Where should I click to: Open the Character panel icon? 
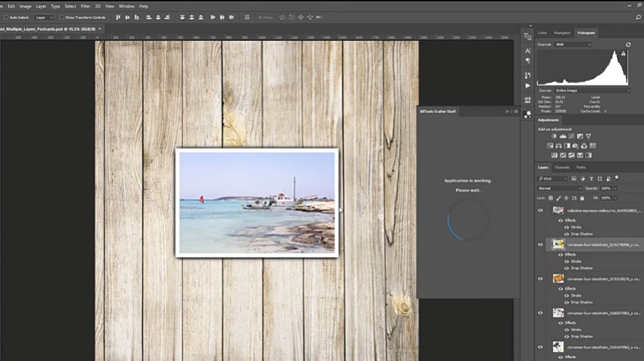527,50
